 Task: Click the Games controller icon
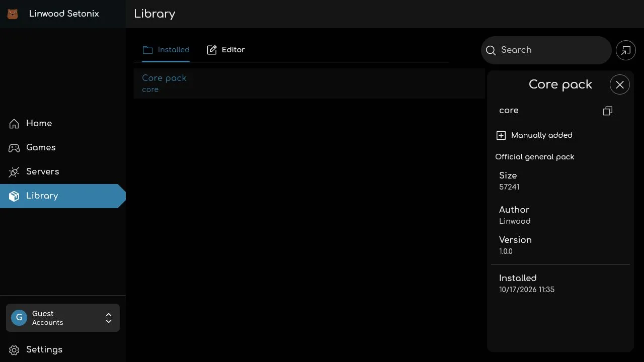pyautogui.click(x=14, y=148)
